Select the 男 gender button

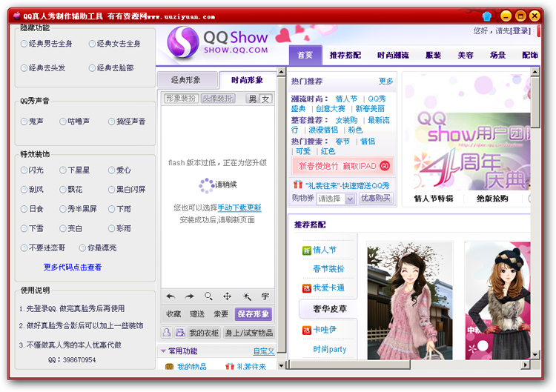(253, 99)
